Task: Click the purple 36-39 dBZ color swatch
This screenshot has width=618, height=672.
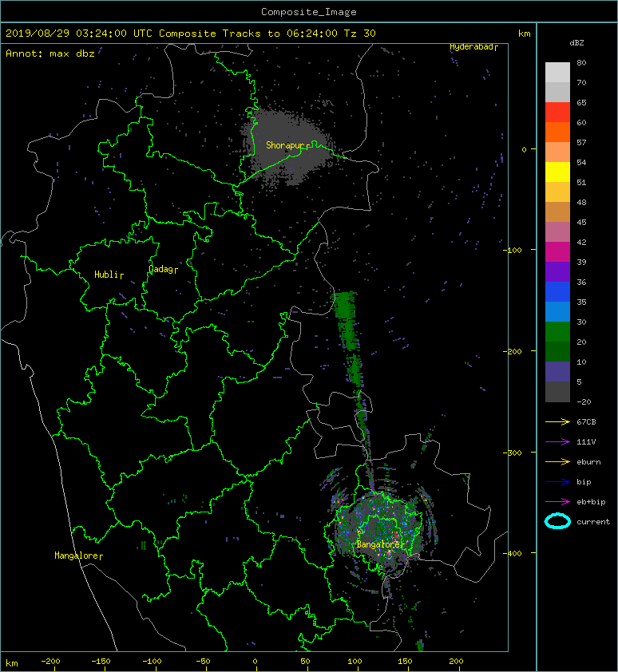Action: [x=557, y=272]
